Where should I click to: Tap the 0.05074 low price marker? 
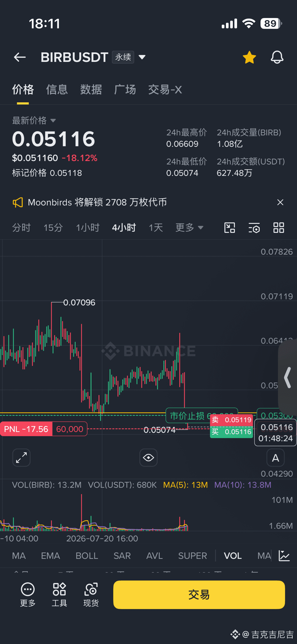[160, 430]
